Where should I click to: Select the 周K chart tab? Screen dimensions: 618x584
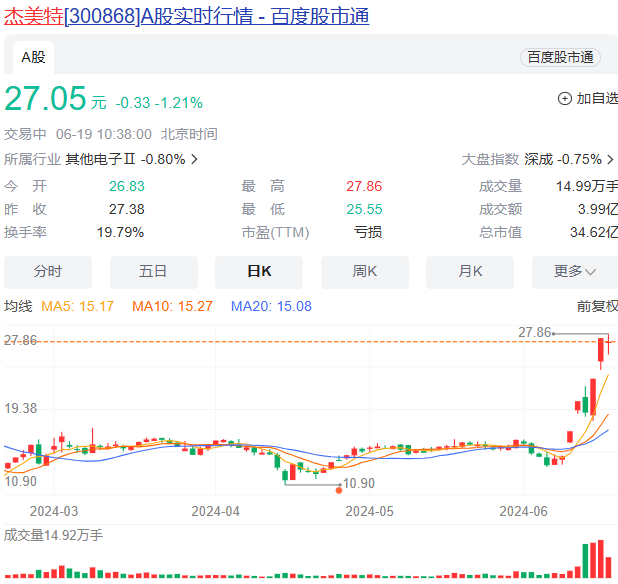click(365, 272)
